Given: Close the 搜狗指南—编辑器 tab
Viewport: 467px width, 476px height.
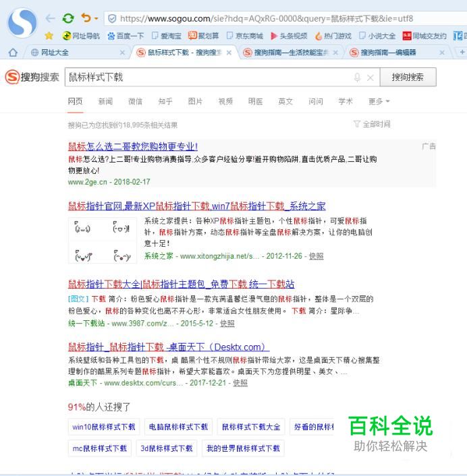Looking at the screenshot, I should [x=442, y=53].
